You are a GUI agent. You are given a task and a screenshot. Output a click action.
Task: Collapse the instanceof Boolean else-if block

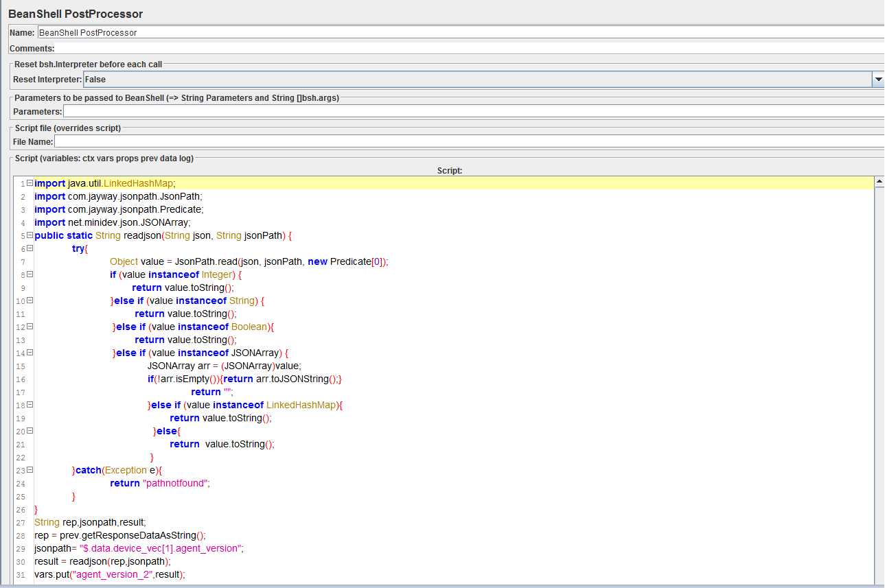click(x=30, y=327)
